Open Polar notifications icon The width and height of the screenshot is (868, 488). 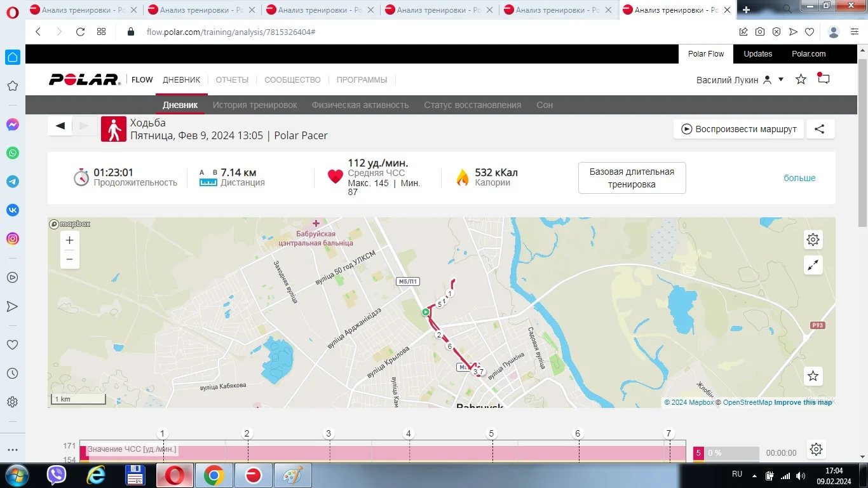point(824,79)
